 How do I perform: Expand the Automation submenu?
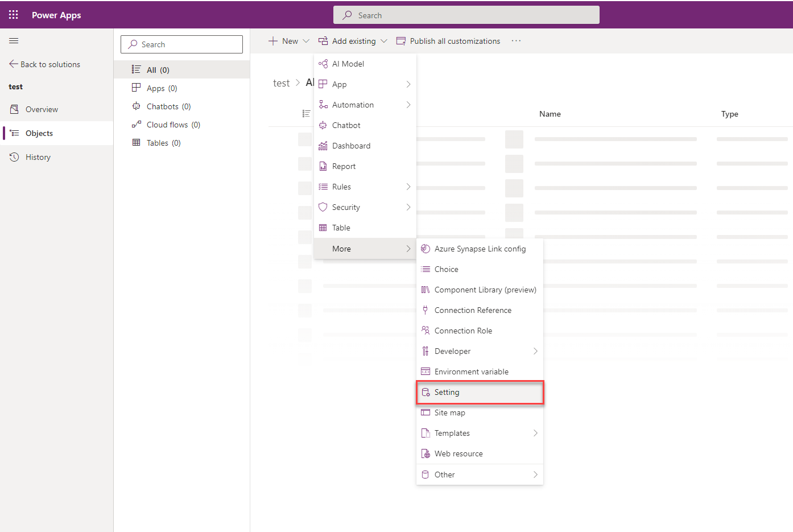click(353, 105)
